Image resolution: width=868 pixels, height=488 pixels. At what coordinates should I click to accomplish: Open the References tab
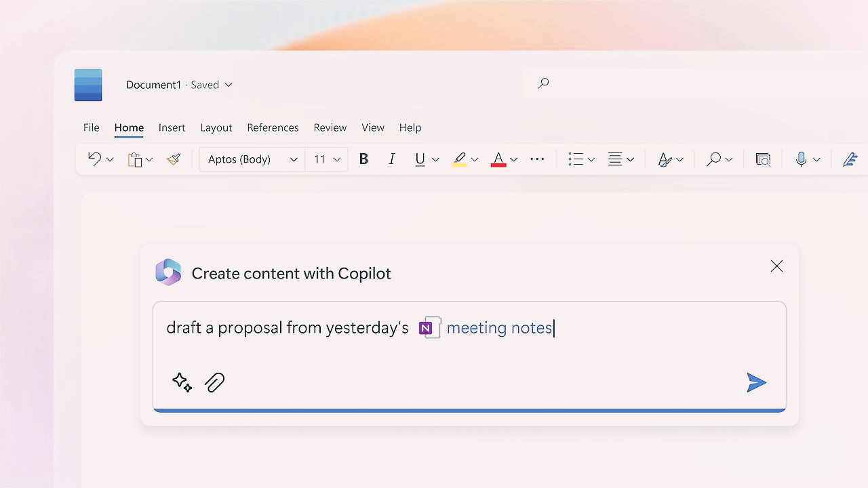click(x=273, y=127)
